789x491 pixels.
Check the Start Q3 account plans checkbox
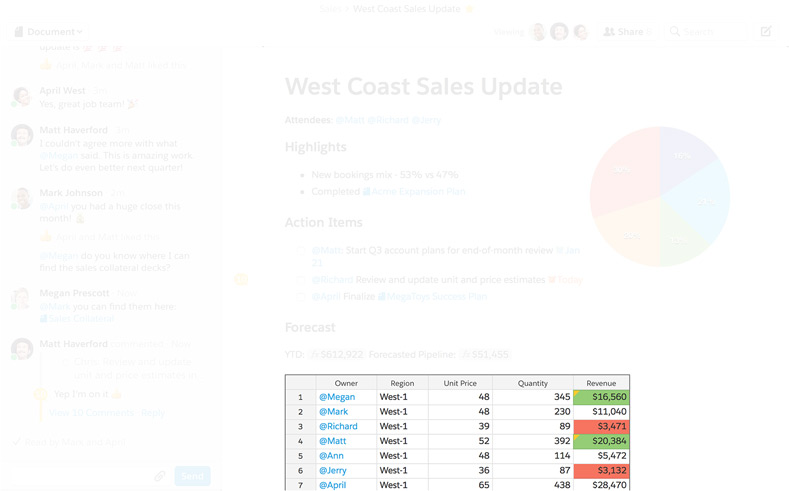(x=299, y=251)
